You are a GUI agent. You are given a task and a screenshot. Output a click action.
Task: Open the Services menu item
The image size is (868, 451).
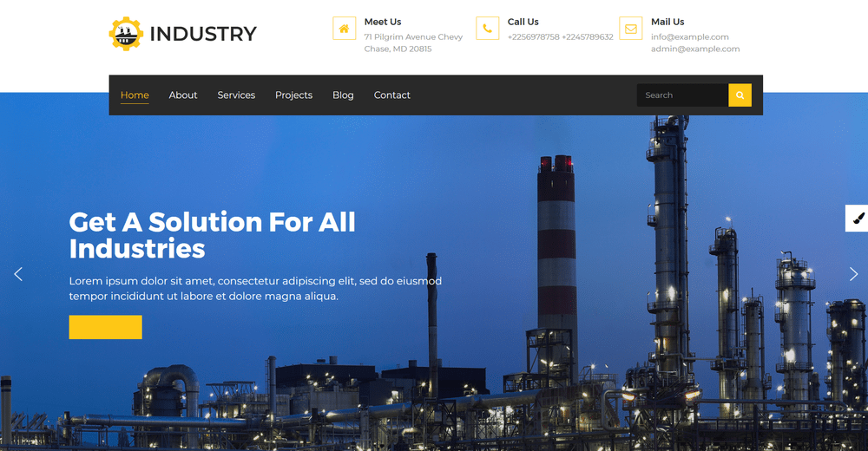pyautogui.click(x=236, y=95)
